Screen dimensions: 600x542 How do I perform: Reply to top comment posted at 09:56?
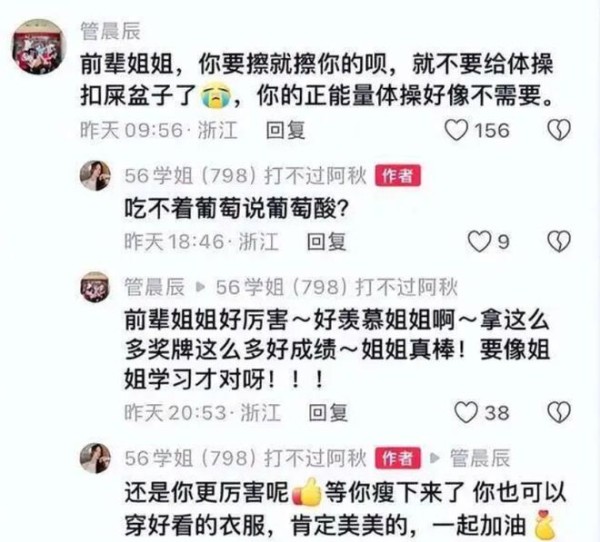pos(285,130)
